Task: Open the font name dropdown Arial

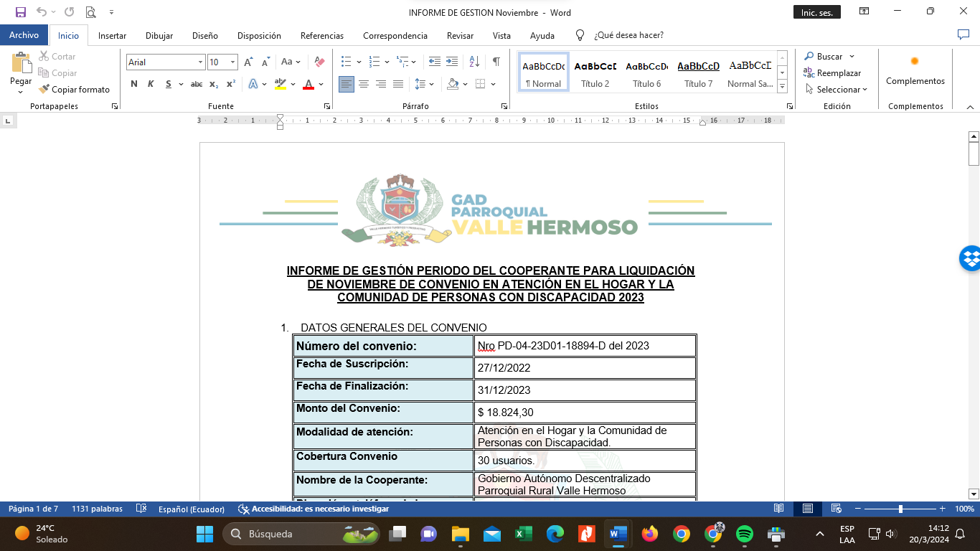Action: point(200,62)
